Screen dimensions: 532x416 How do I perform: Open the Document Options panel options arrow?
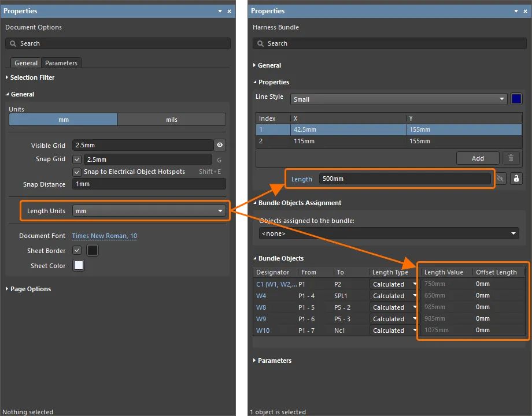(220, 11)
